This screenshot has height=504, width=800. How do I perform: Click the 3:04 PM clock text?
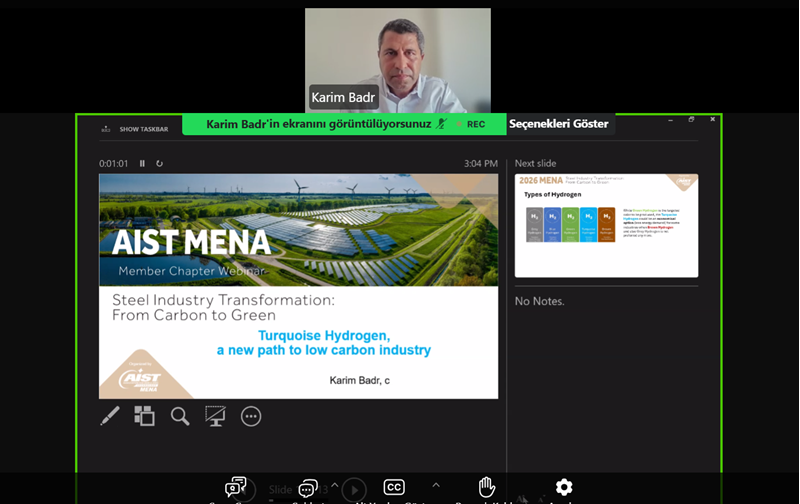pos(481,164)
